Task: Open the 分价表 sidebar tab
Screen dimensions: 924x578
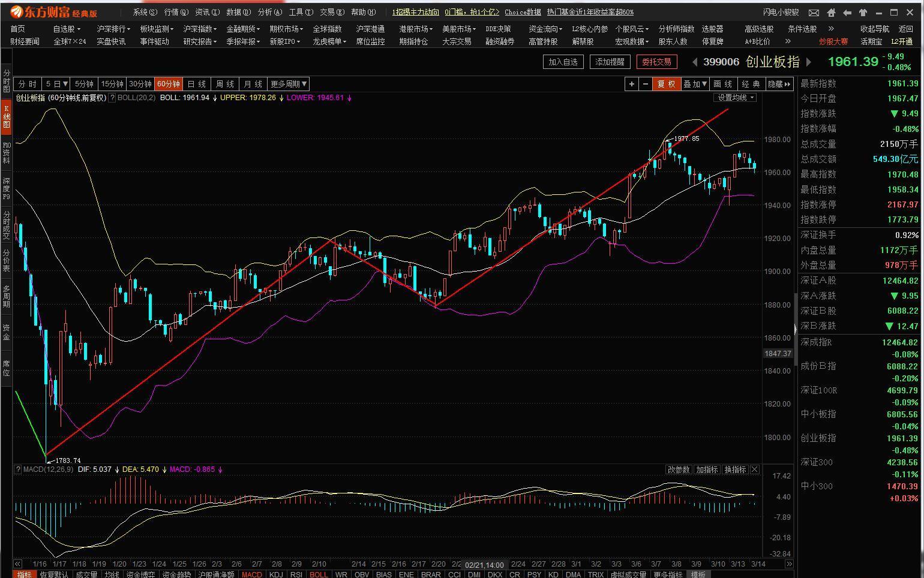Action: pos(7,261)
